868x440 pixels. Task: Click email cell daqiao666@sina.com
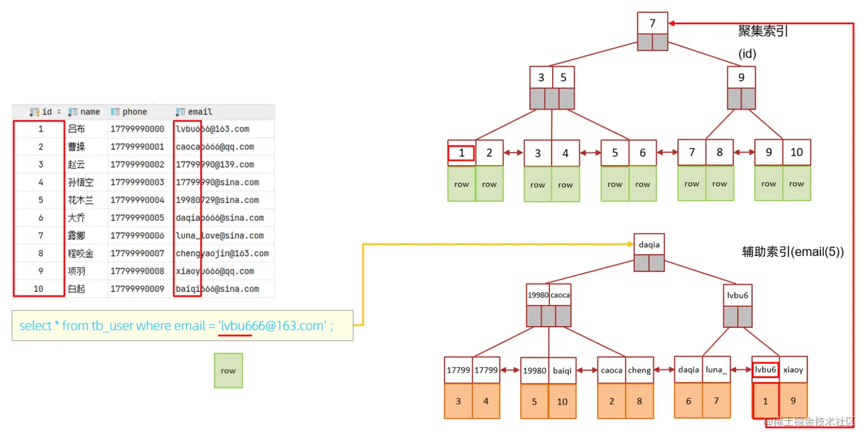point(220,218)
